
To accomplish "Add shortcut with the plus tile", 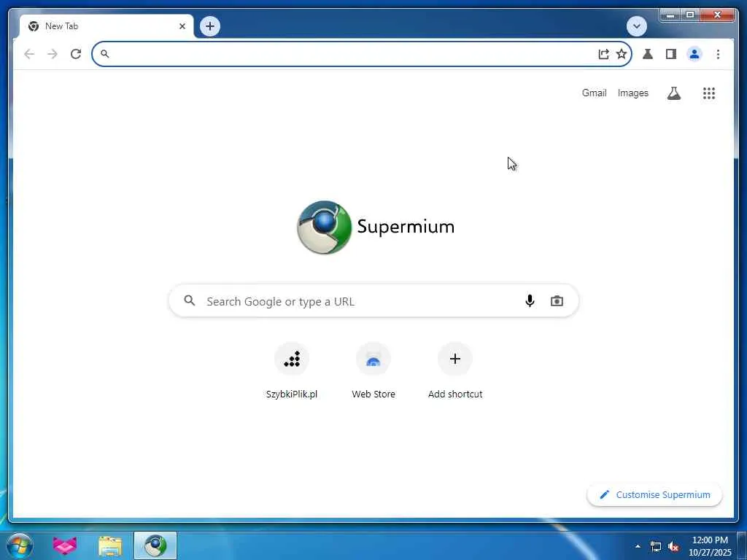I will pyautogui.click(x=455, y=371).
